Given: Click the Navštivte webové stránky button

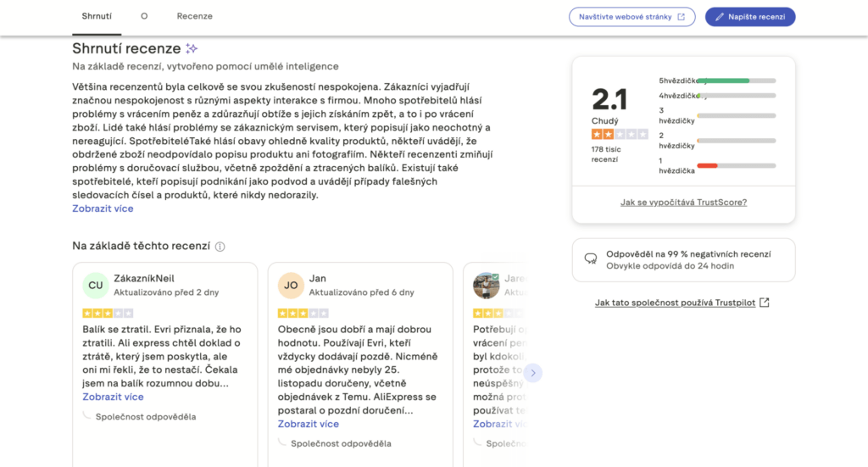Looking at the screenshot, I should coord(632,17).
